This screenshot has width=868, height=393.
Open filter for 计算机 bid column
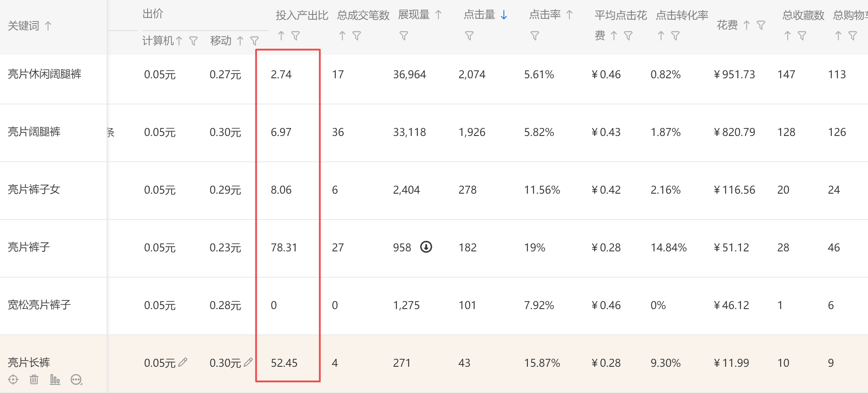[193, 41]
